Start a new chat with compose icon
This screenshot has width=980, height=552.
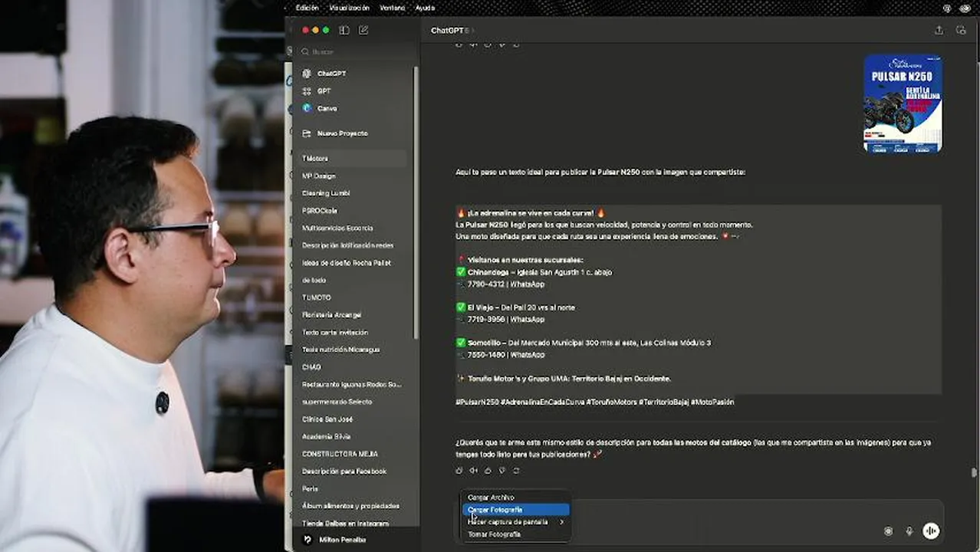(x=363, y=30)
